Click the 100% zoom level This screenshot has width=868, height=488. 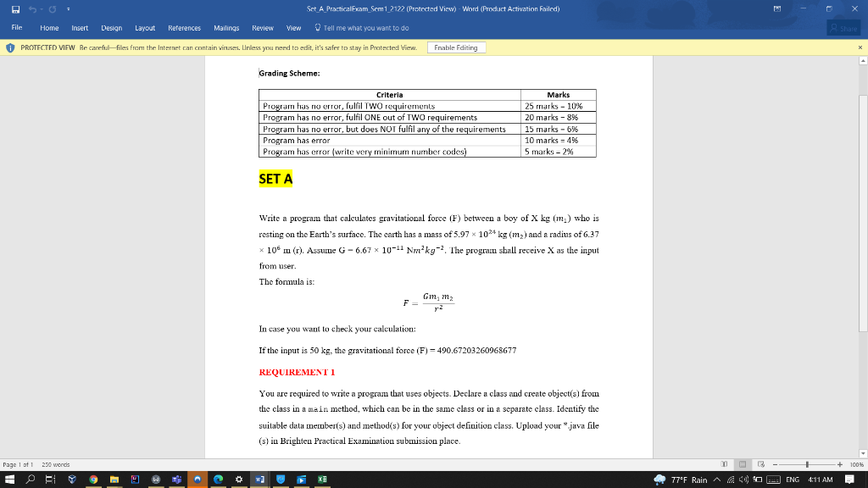[857, 465]
